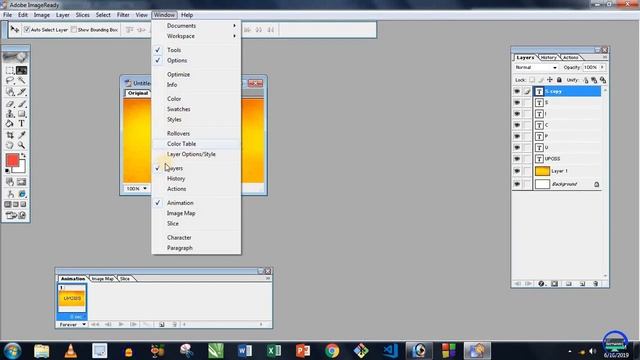Toggle lock transparent pixels checkbox
The image size is (640, 360).
(x=532, y=80)
